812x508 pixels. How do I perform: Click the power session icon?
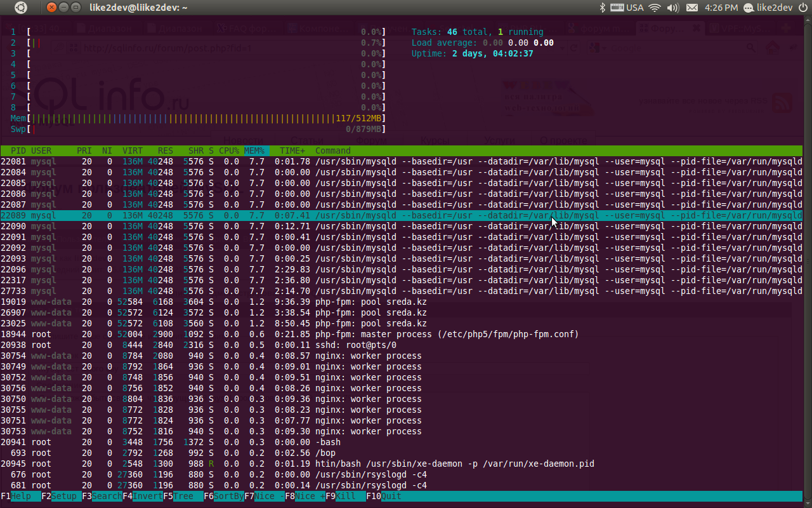pyautogui.click(x=802, y=8)
